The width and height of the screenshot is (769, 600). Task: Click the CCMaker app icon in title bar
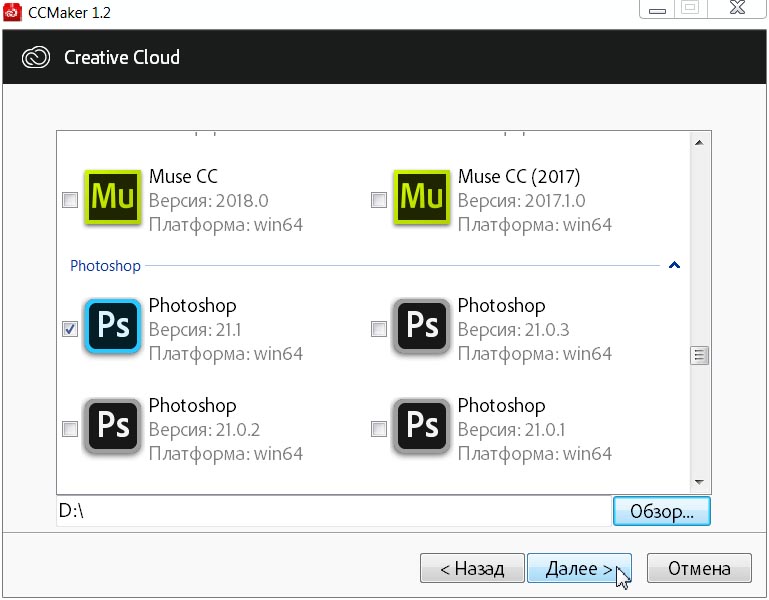12,10
